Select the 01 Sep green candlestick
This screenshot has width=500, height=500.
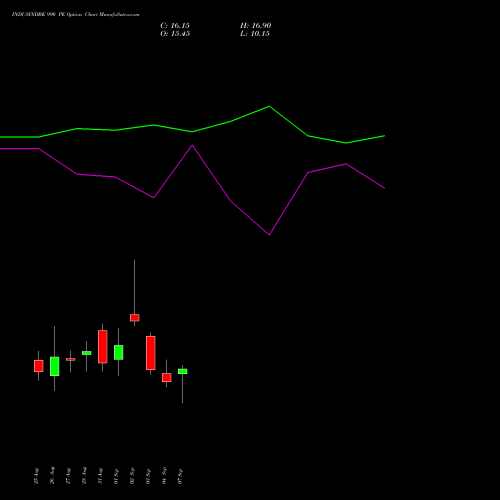[119, 352]
